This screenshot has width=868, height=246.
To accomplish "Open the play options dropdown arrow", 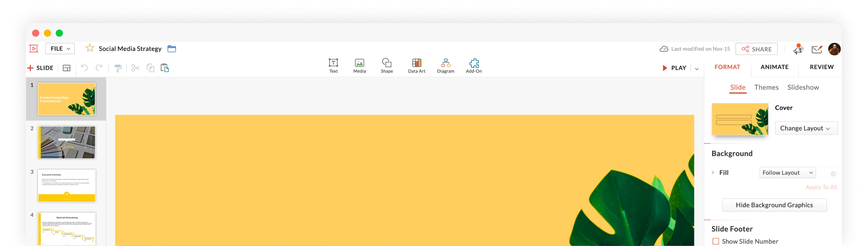I will (x=697, y=69).
